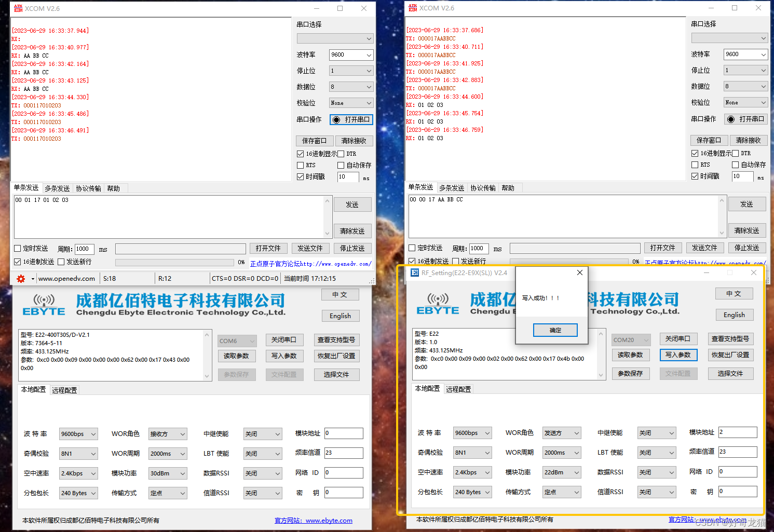Click 清除发送 in right XCOM window
774x532 pixels.
[747, 230]
